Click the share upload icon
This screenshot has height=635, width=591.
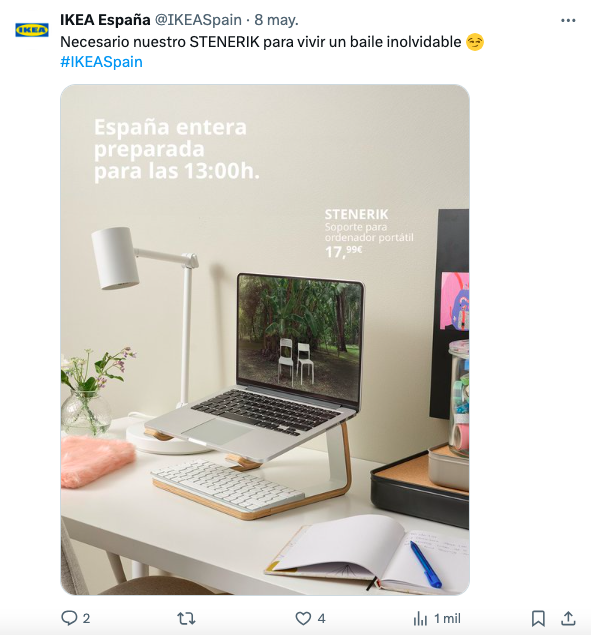568,618
